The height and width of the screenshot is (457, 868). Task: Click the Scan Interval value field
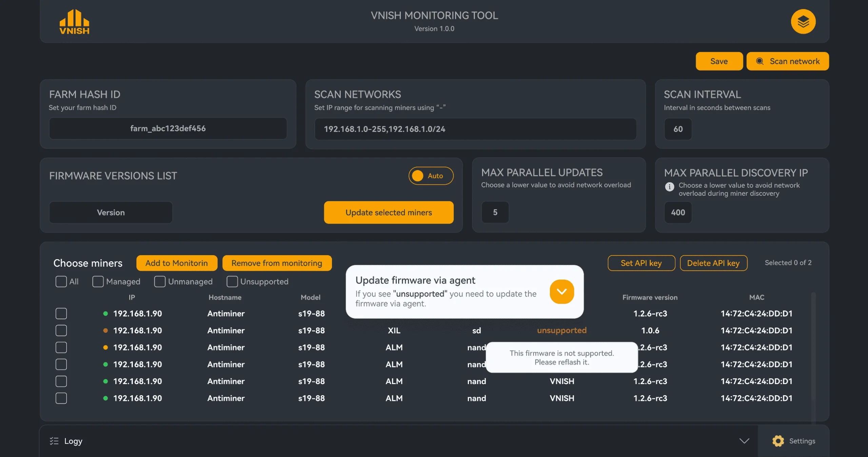click(678, 129)
